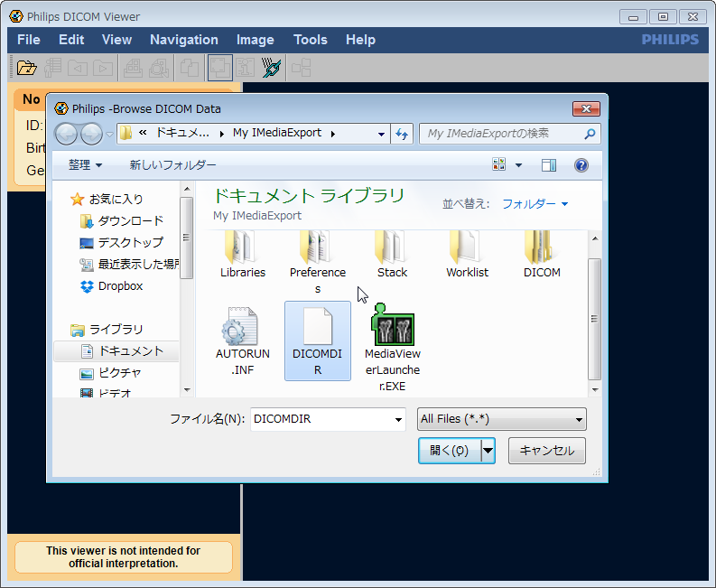The image size is (716, 588).
Task: Click the change view icon
Action: 499,164
